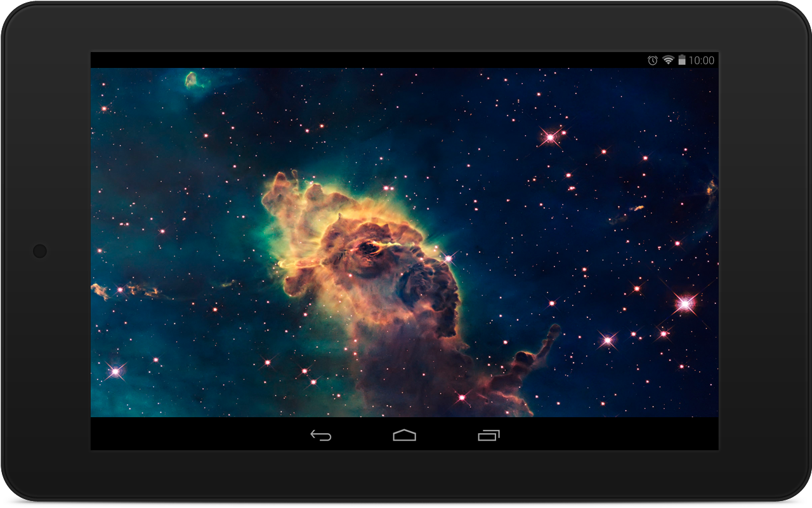812x508 pixels.
Task: Tap the alarm clock status icon
Action: pyautogui.click(x=652, y=60)
